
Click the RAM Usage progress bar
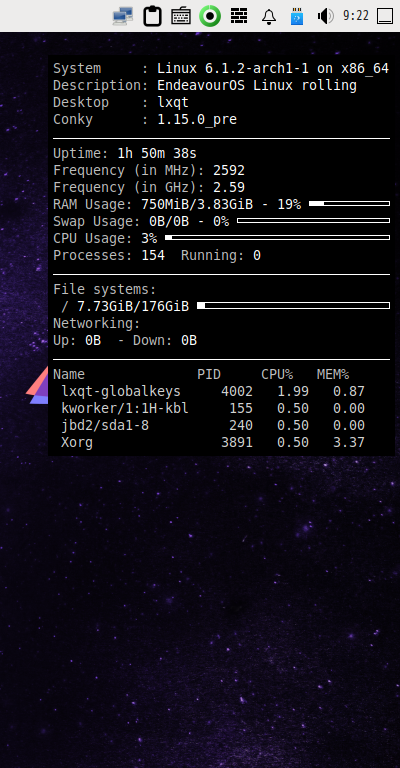point(350,204)
